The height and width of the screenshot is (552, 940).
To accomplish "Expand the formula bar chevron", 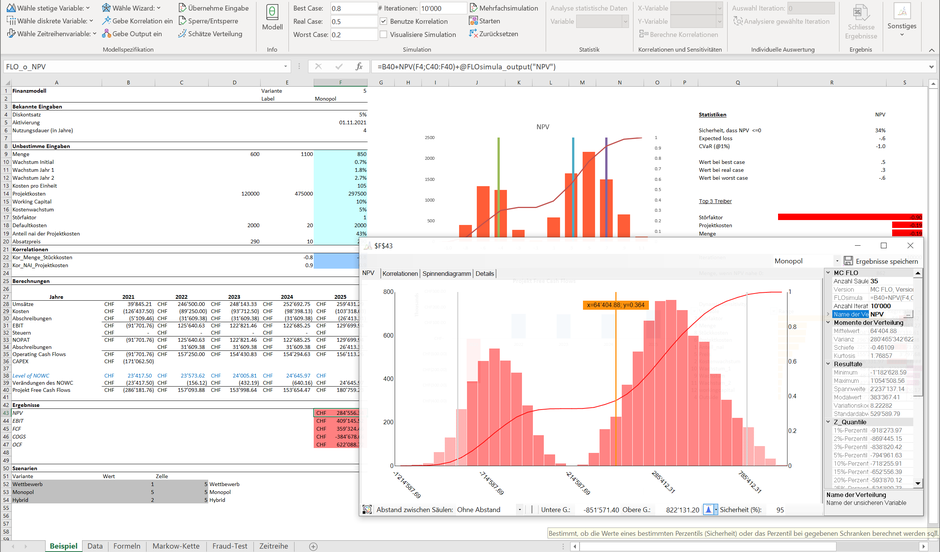I will click(x=931, y=67).
